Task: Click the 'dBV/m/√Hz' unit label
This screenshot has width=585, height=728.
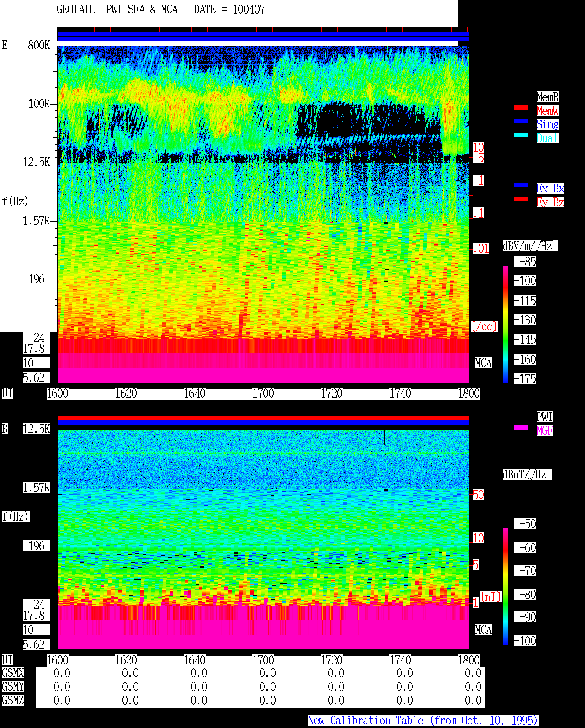Action: (x=530, y=246)
